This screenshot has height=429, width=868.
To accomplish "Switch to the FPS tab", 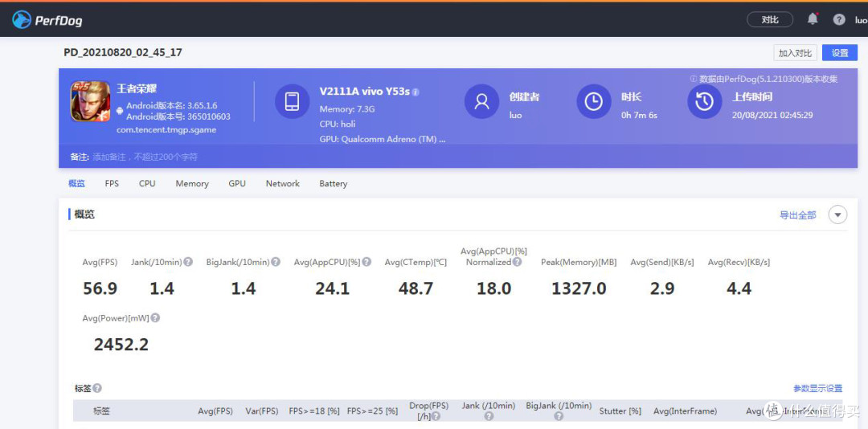I will 112,183.
